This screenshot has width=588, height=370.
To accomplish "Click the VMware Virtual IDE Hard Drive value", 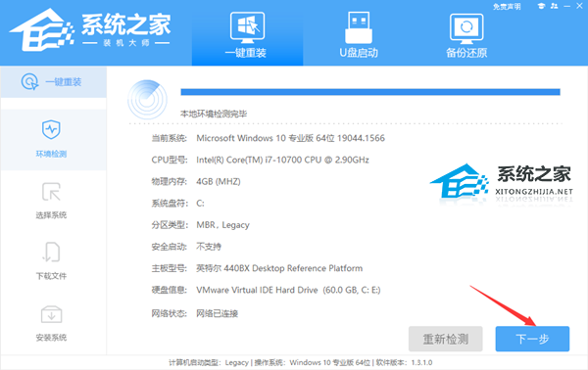I will click(x=288, y=291).
